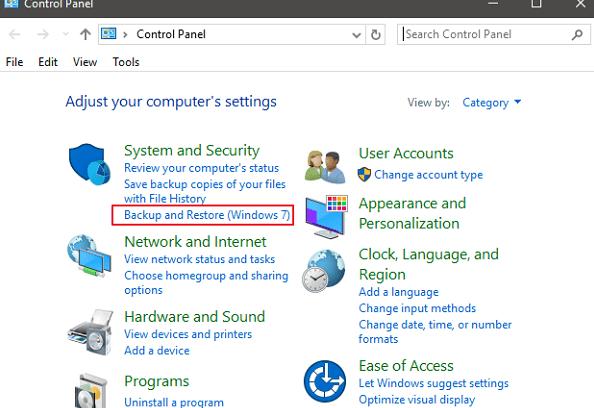Open User Accounts category
This screenshot has width=594, height=408.
(406, 153)
